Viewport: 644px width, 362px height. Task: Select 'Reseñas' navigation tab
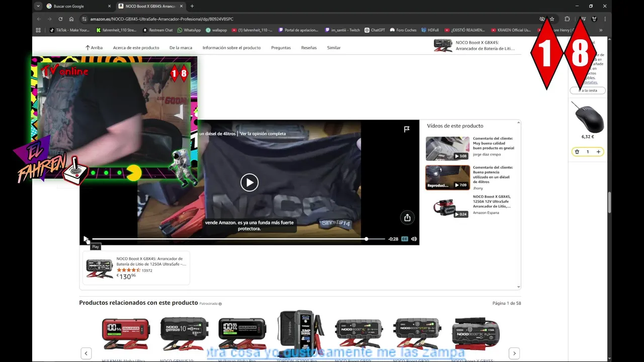pos(309,48)
